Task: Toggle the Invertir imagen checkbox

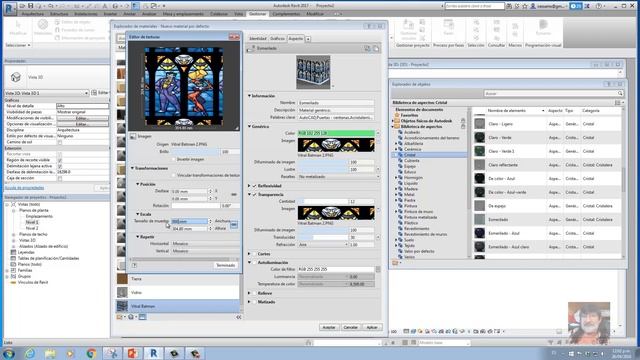Action: coord(173,159)
